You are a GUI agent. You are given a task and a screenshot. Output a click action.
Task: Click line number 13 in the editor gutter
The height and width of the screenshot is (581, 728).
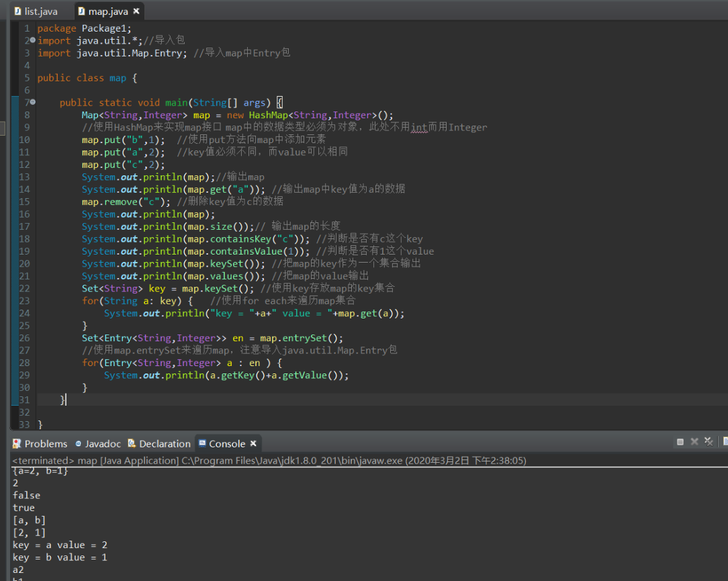pyautogui.click(x=24, y=177)
